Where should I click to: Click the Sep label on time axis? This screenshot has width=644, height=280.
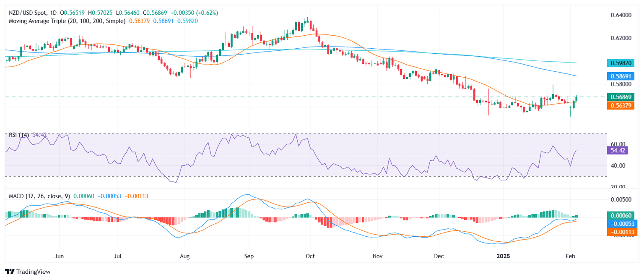click(249, 256)
